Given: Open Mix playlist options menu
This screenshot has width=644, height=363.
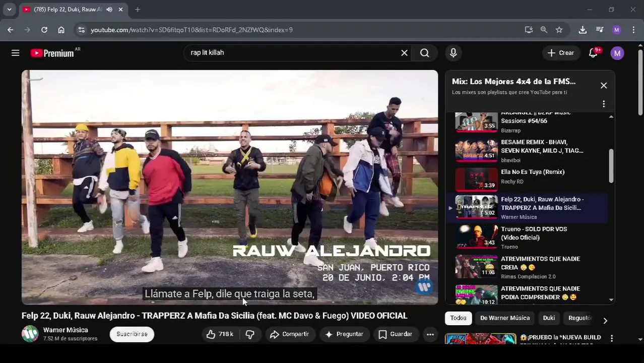Looking at the screenshot, I should (x=604, y=104).
